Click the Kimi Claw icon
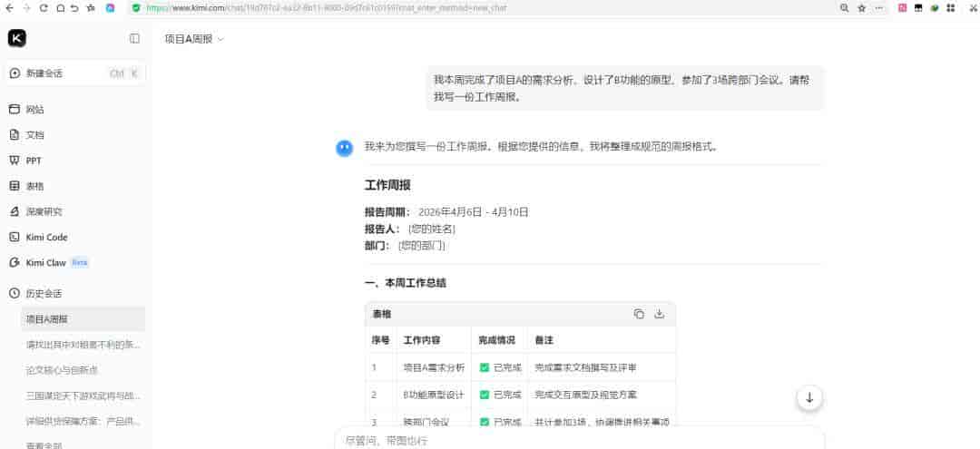Image resolution: width=980 pixels, height=449 pixels. tap(15, 263)
